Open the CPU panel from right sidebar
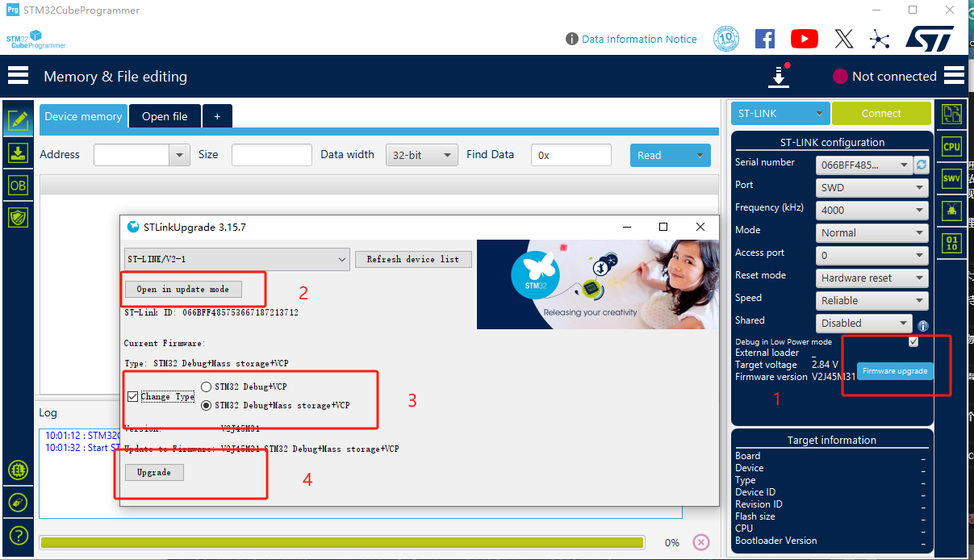974x560 pixels. pos(951,147)
